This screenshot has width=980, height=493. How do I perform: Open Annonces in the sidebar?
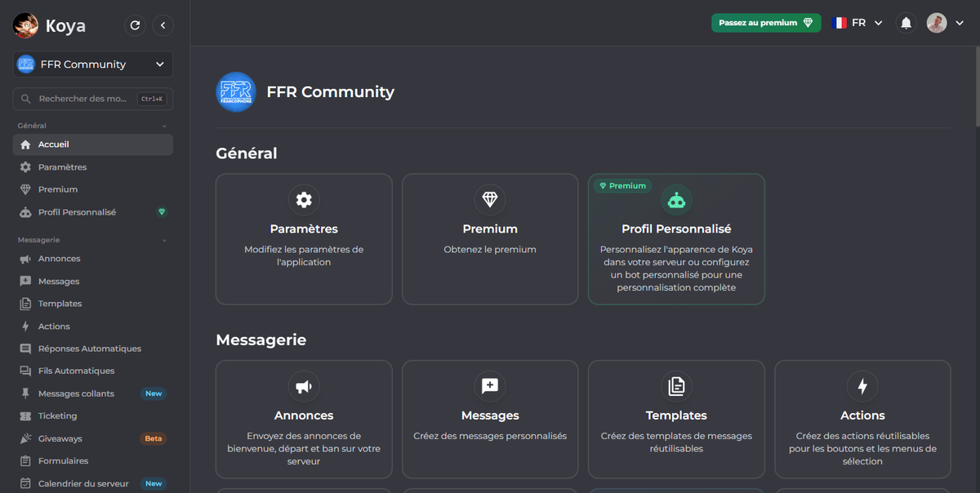[x=93, y=259]
